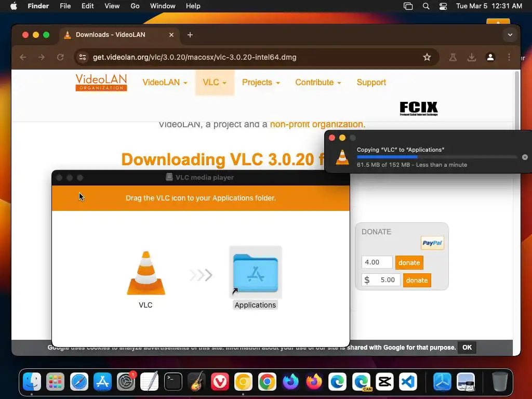The image size is (532, 399).
Task: Open the Finder menu
Action: (38, 6)
